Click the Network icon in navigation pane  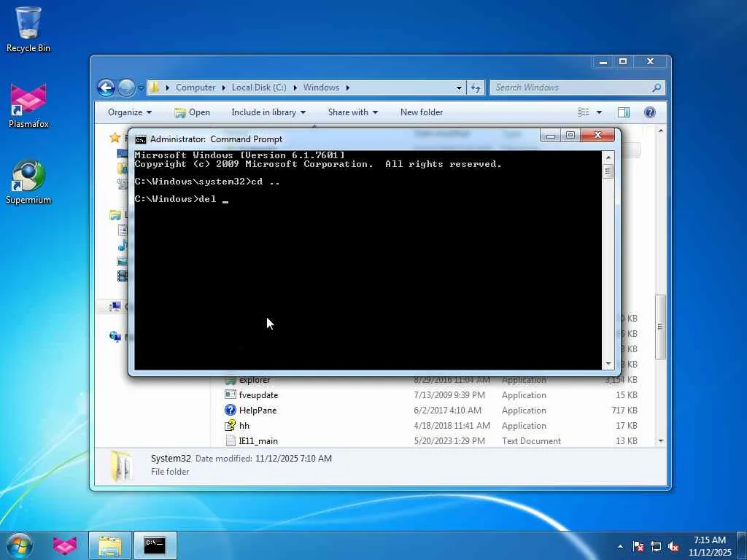coord(115,337)
